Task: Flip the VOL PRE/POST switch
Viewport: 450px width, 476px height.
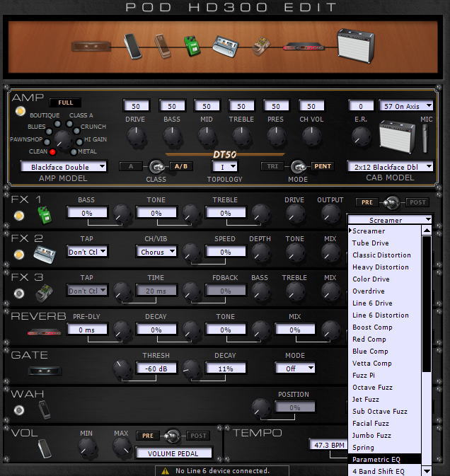Action: click(x=172, y=436)
